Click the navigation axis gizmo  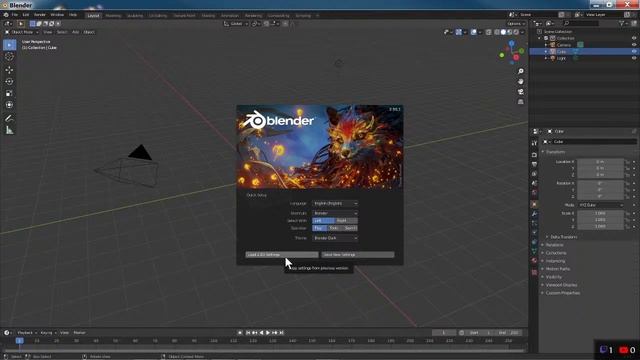click(511, 52)
